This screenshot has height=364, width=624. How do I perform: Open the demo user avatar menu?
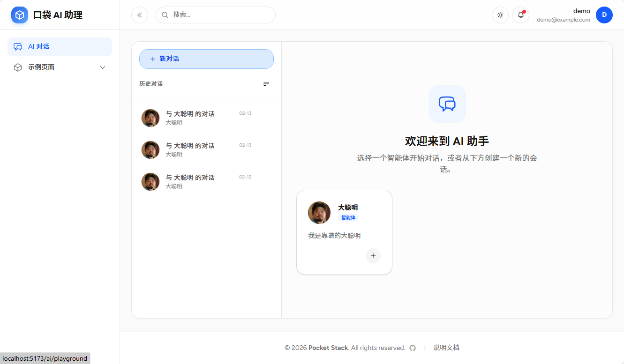coord(604,15)
